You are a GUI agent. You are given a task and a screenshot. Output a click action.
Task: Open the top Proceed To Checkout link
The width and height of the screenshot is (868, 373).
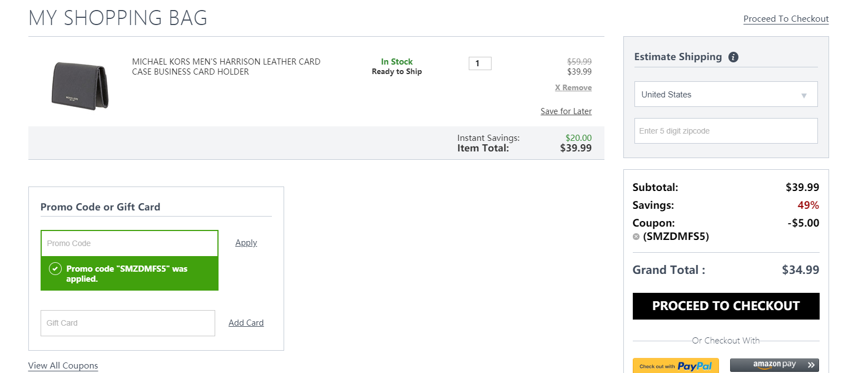pos(786,19)
